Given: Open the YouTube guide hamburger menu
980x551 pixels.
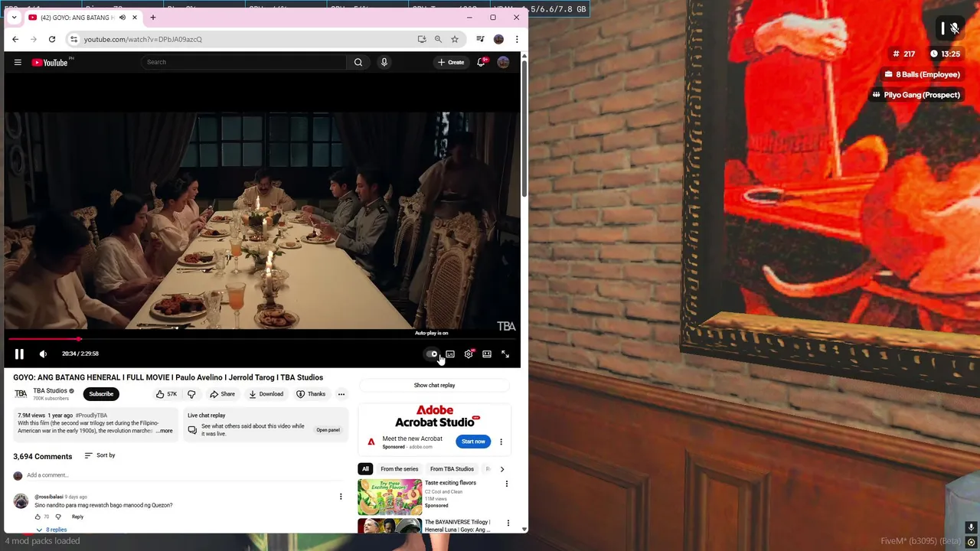Looking at the screenshot, I should tap(18, 62).
